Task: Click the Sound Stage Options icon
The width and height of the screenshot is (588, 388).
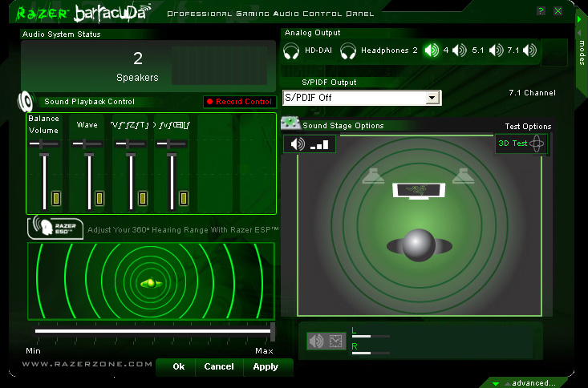Action: pyautogui.click(x=291, y=123)
